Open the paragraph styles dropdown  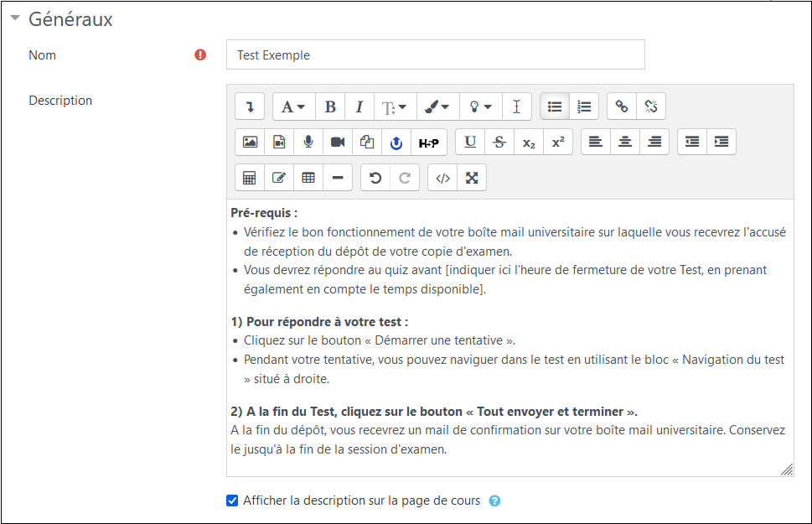[292, 106]
